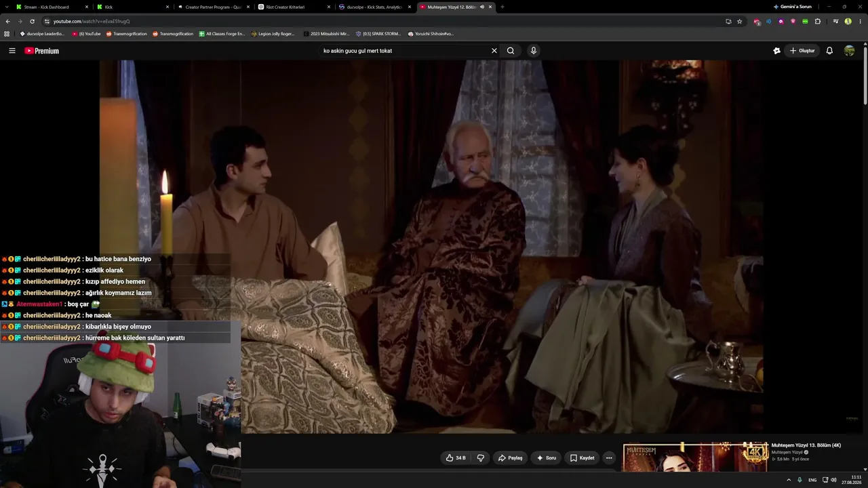
Task: Share the video with Paylaş
Action: tap(510, 458)
